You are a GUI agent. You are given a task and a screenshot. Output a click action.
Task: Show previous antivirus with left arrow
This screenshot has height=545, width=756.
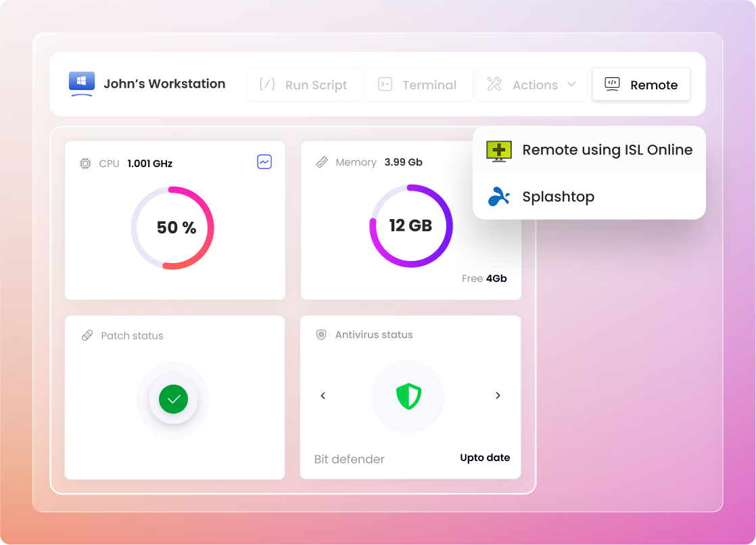coord(323,396)
